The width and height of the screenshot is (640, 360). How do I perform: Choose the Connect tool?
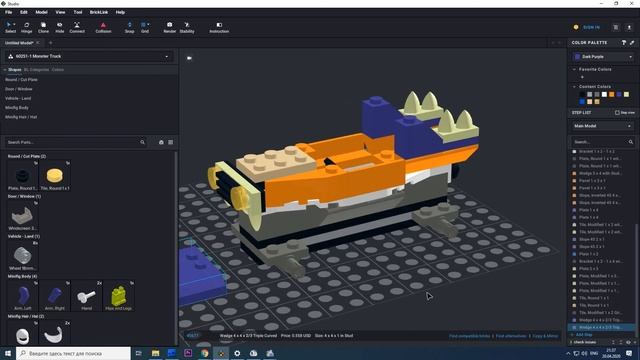(x=77, y=27)
